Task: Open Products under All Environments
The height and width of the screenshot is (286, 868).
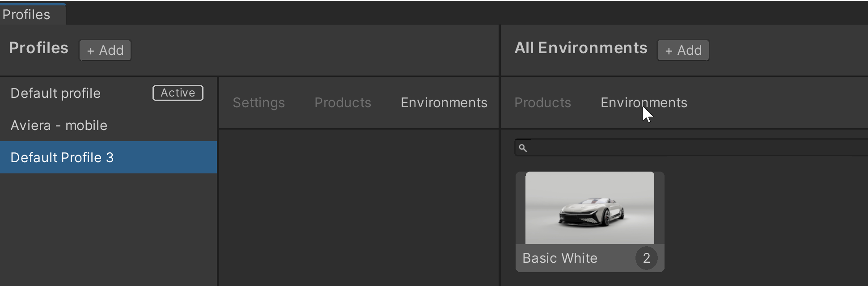Action: pyautogui.click(x=542, y=102)
